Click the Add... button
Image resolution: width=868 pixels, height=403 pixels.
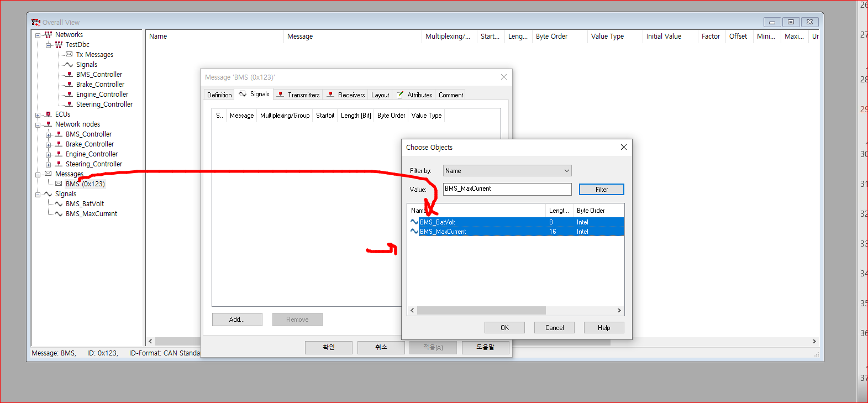[237, 320]
